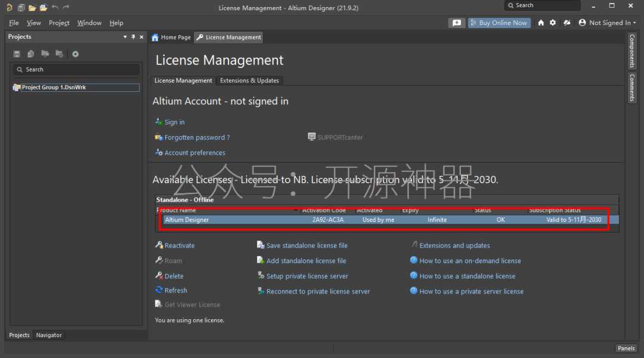Screen dimensions: 644x358
Task: Open a document using the title bar folder icon
Action: (32, 7)
